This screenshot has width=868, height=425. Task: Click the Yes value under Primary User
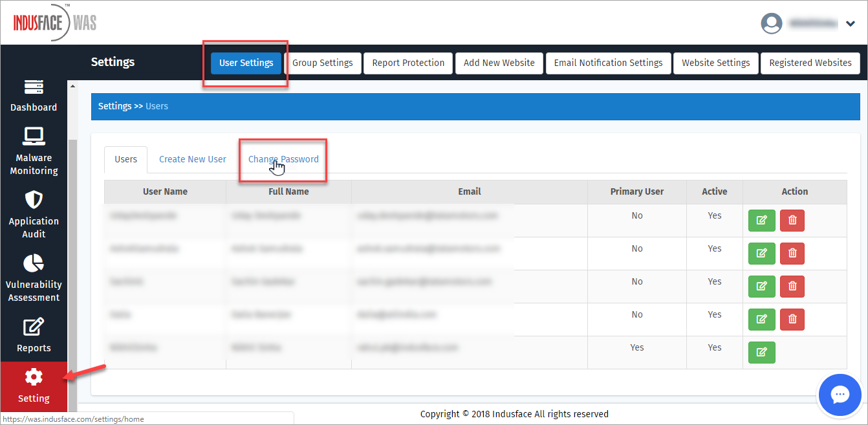637,347
